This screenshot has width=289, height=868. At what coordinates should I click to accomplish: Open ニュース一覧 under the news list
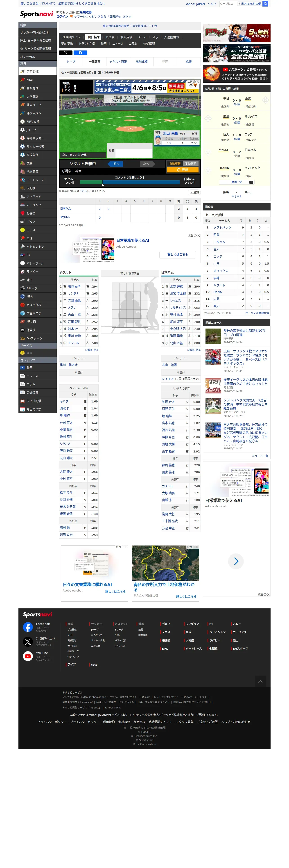[x=260, y=456]
